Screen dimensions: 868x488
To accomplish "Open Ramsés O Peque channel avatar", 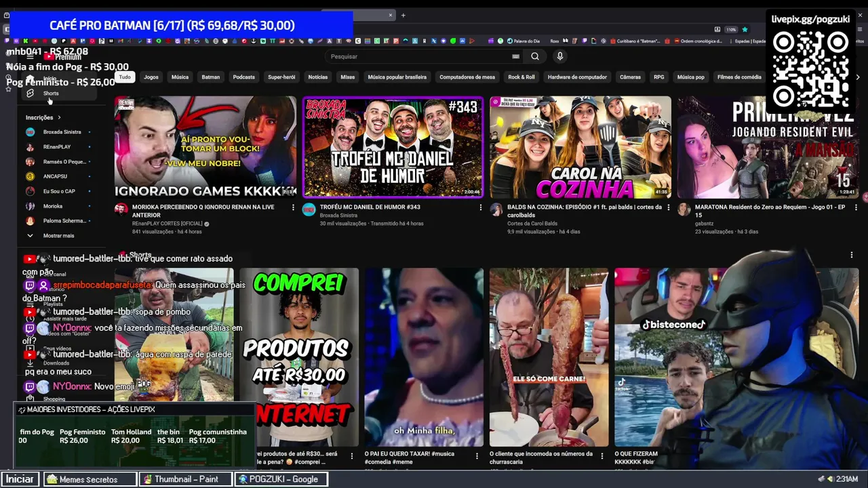I will click(x=30, y=162).
